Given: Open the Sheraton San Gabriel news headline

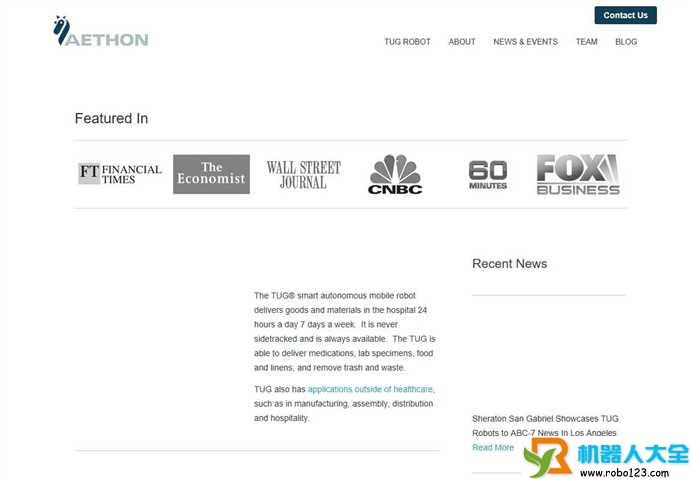Looking at the screenshot, I should point(545,426).
